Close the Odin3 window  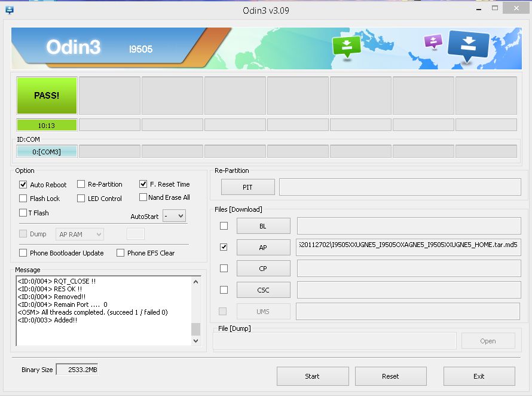pos(516,8)
